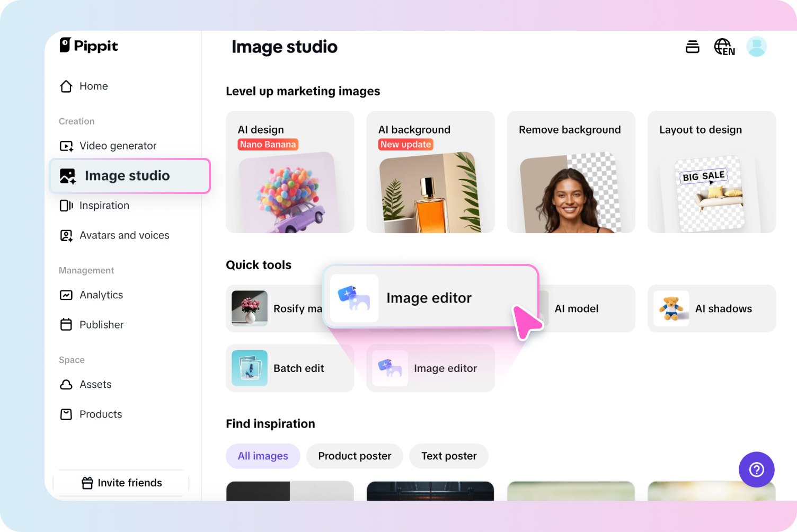Image resolution: width=797 pixels, height=532 pixels.
Task: Click the Invite friends button
Action: 121,483
